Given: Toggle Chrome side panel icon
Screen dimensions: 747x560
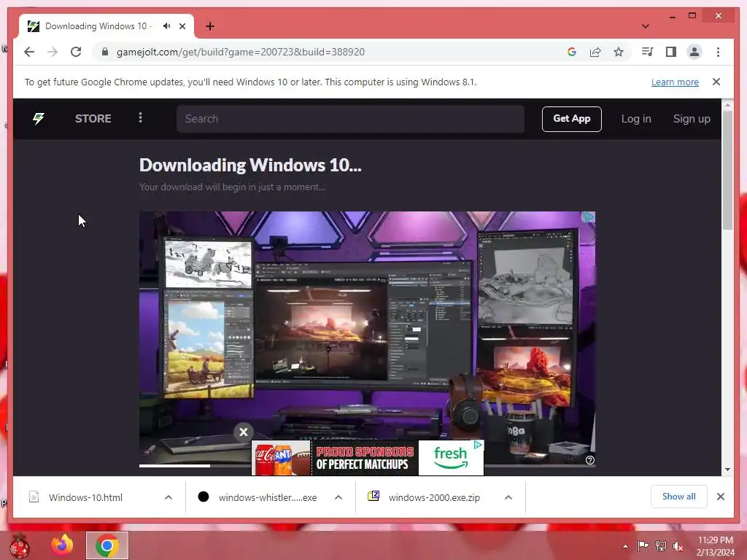Looking at the screenshot, I should (671, 52).
